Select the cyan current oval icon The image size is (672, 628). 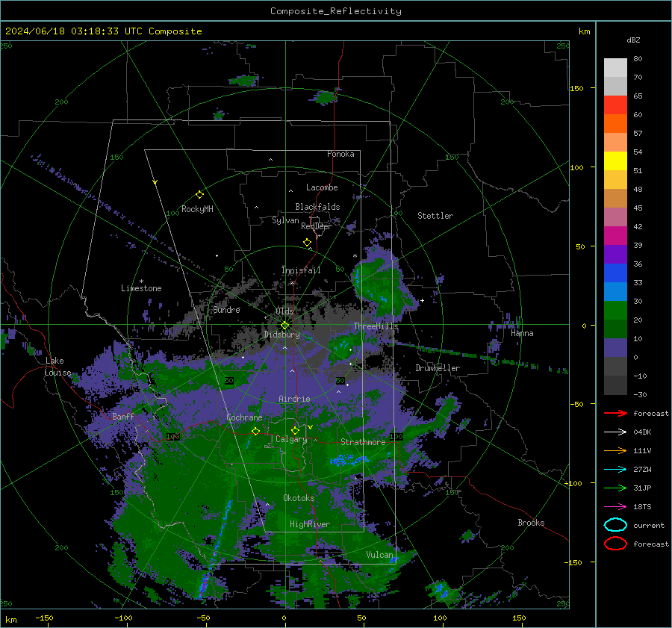tap(615, 525)
